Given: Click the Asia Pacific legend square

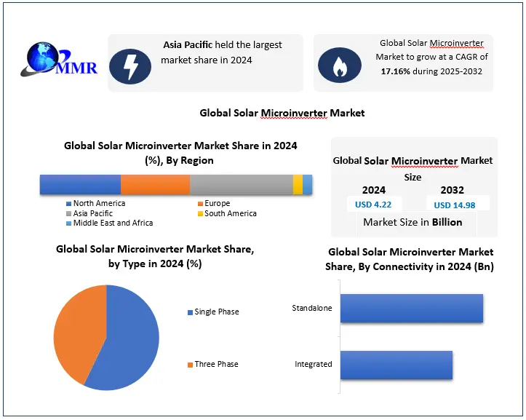Looking at the screenshot, I should [69, 214].
